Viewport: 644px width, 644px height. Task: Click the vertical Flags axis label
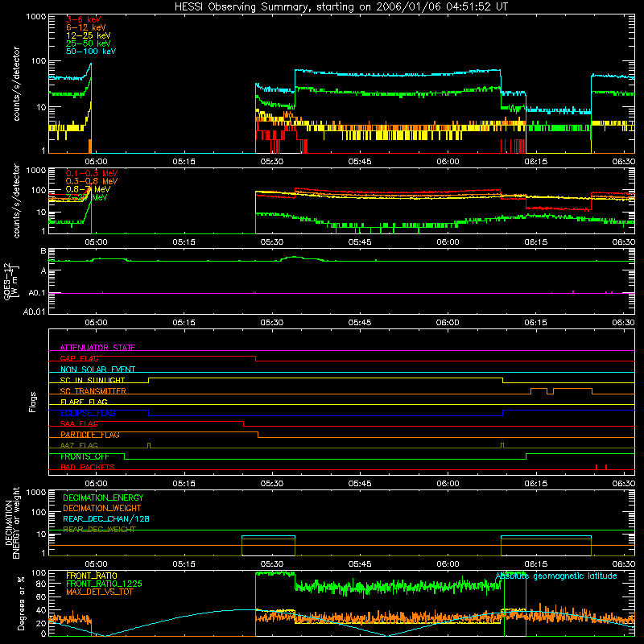(x=33, y=402)
